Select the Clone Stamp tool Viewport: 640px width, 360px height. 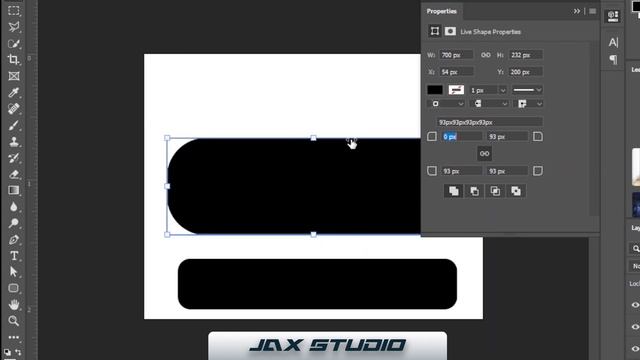pyautogui.click(x=13, y=142)
